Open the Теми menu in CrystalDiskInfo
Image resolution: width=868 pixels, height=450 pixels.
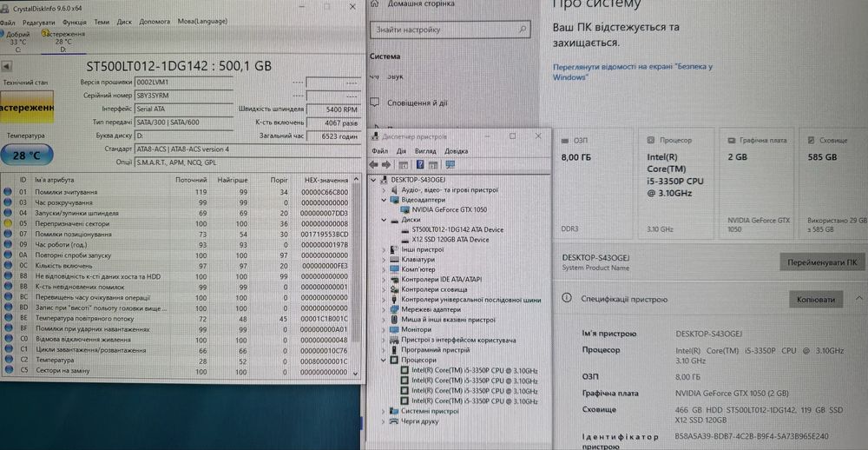102,23
